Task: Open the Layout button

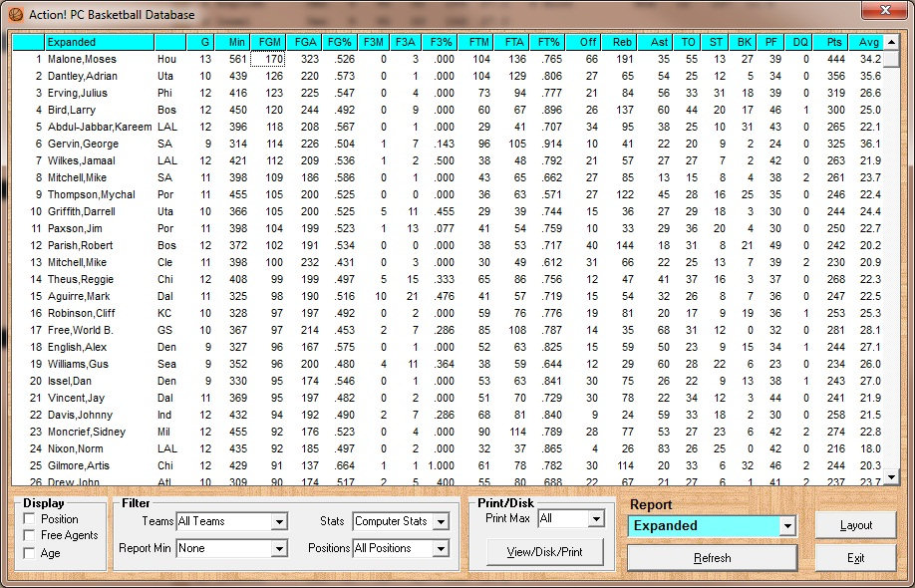Action: 855,525
